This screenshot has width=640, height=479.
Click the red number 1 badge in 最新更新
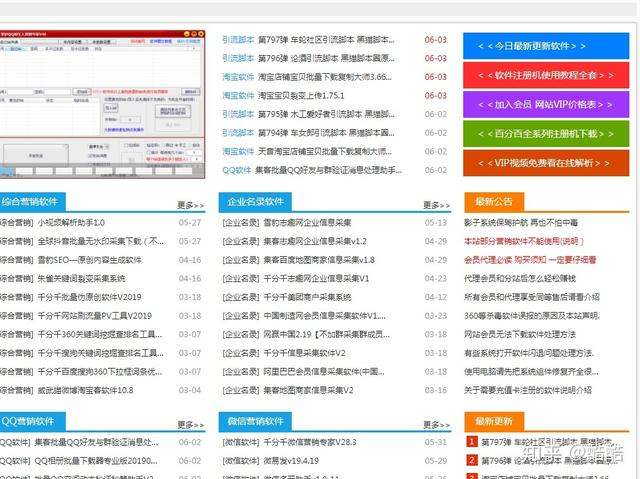click(x=471, y=441)
